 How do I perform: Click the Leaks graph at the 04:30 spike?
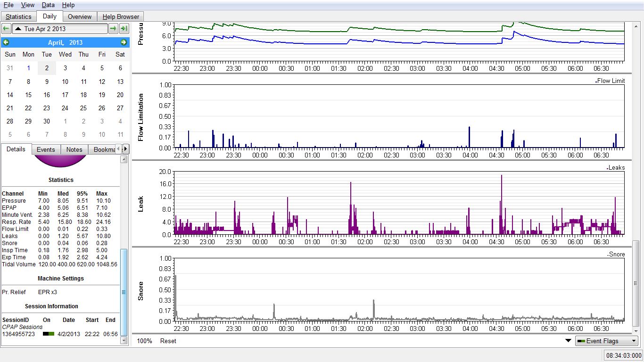pos(502,203)
